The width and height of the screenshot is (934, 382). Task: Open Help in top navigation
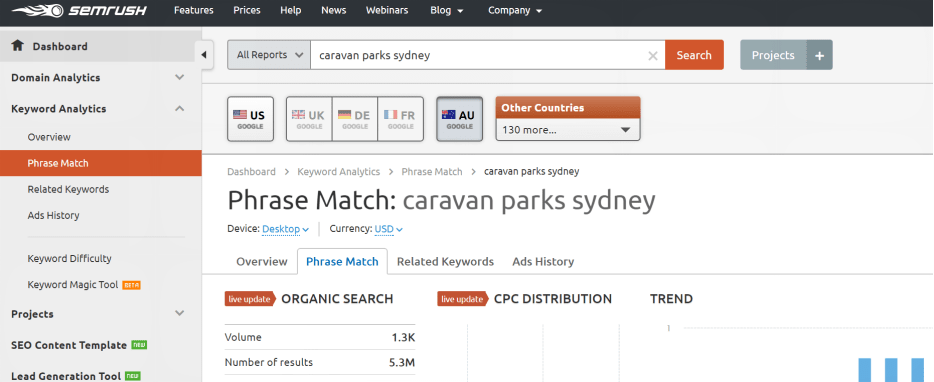[x=291, y=11]
